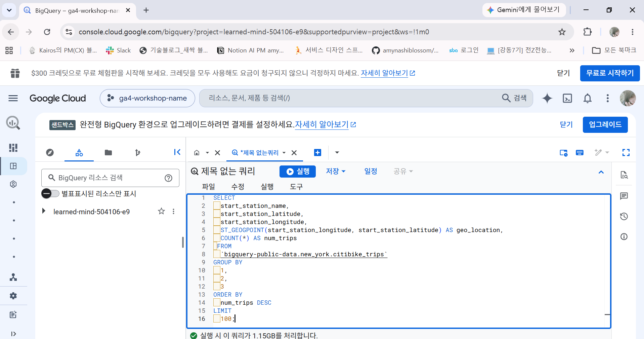Expand the learned-mind-504106-e9 project tree
The width and height of the screenshot is (644, 339).
pyautogui.click(x=44, y=211)
